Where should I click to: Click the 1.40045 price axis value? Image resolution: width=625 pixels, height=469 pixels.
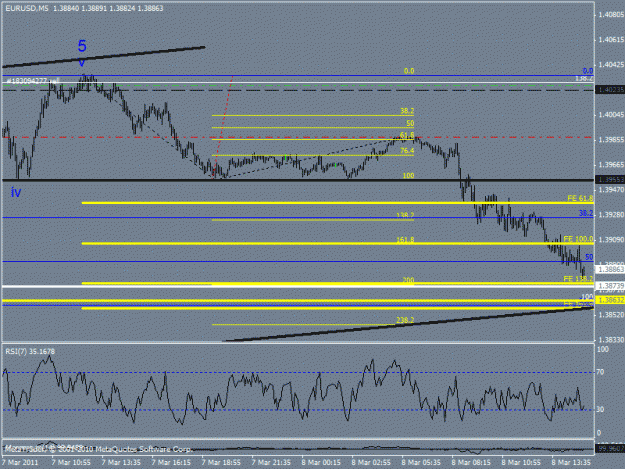pos(611,115)
